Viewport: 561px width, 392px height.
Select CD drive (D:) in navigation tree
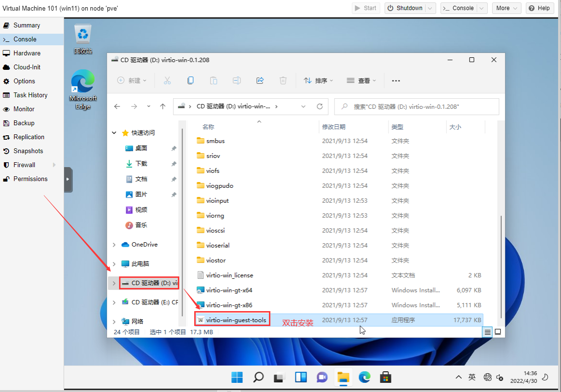pyautogui.click(x=149, y=283)
